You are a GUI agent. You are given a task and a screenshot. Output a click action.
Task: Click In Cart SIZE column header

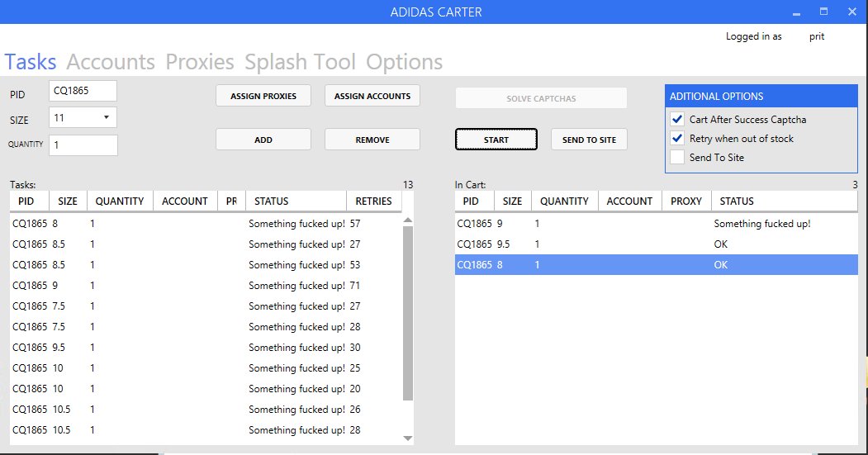[x=513, y=201]
